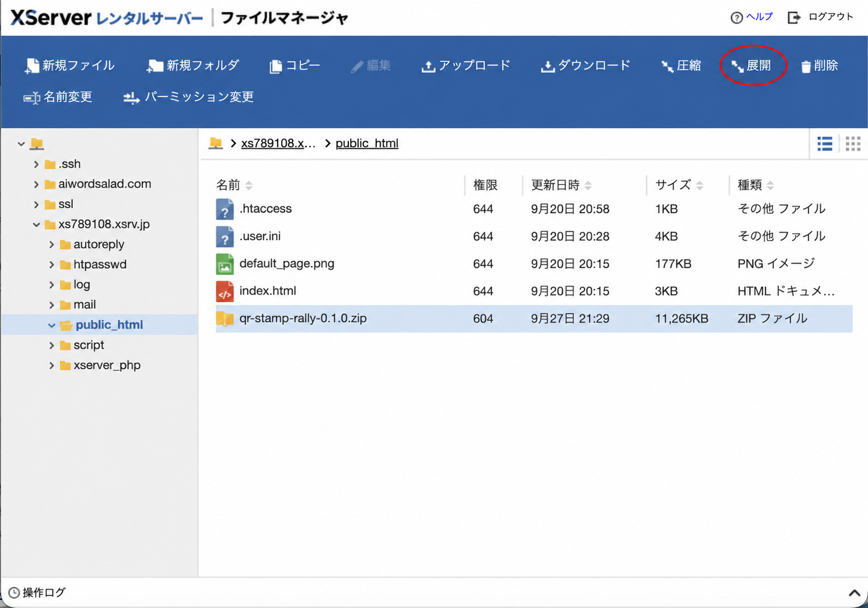Open the xserver_php folder in tree
The height and width of the screenshot is (608, 868).
point(107,365)
